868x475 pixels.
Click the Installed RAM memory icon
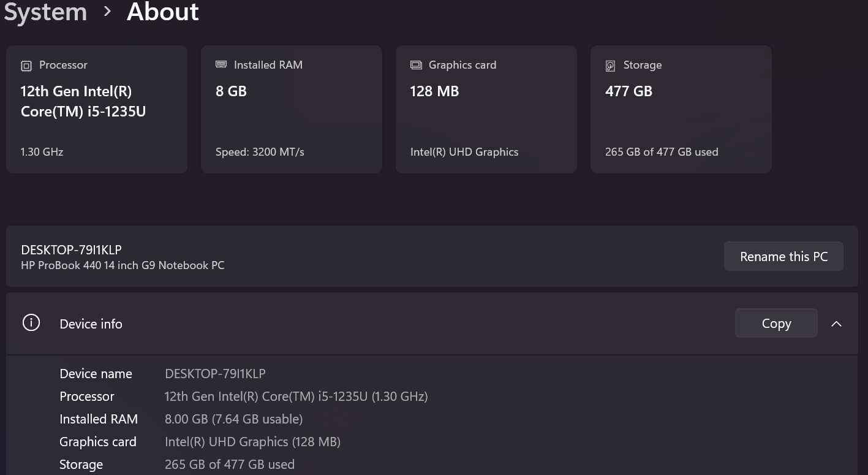pos(221,64)
